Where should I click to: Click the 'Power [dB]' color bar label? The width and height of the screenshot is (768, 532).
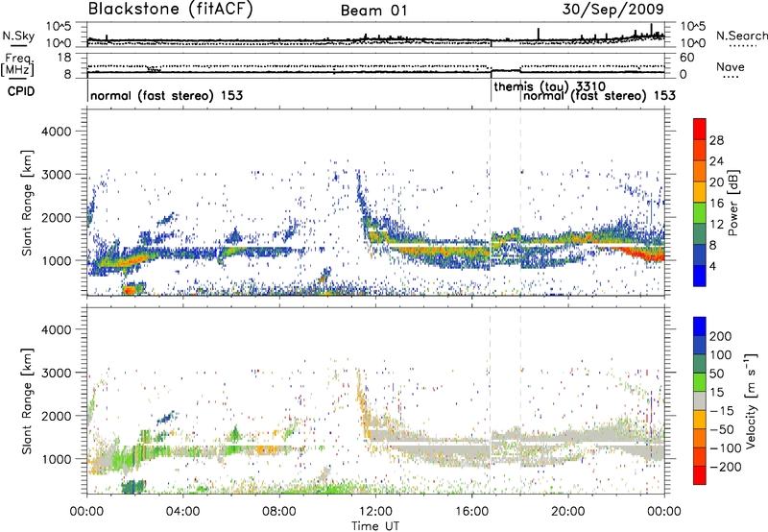click(x=733, y=203)
